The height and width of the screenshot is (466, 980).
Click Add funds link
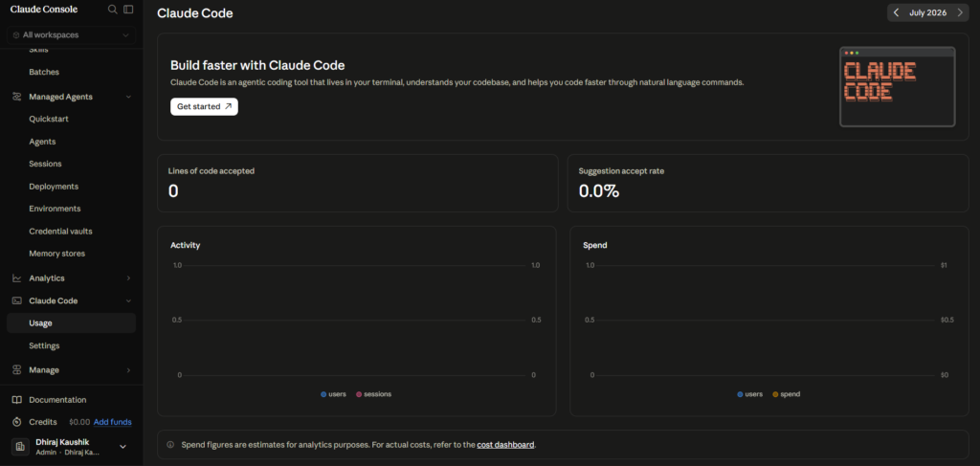(113, 422)
